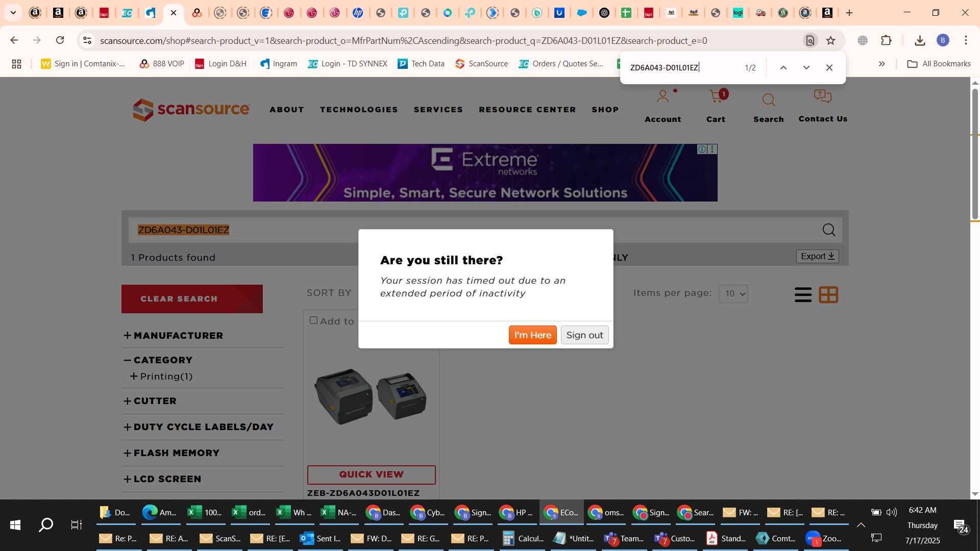This screenshot has height=551, width=980.
Task: Click the I'm Here button
Action: pos(532,335)
